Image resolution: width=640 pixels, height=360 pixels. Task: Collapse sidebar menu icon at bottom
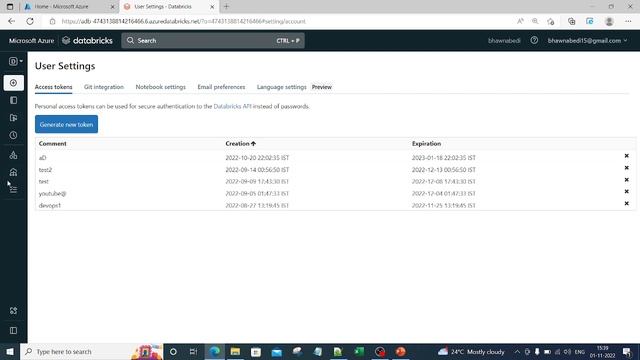13,331
